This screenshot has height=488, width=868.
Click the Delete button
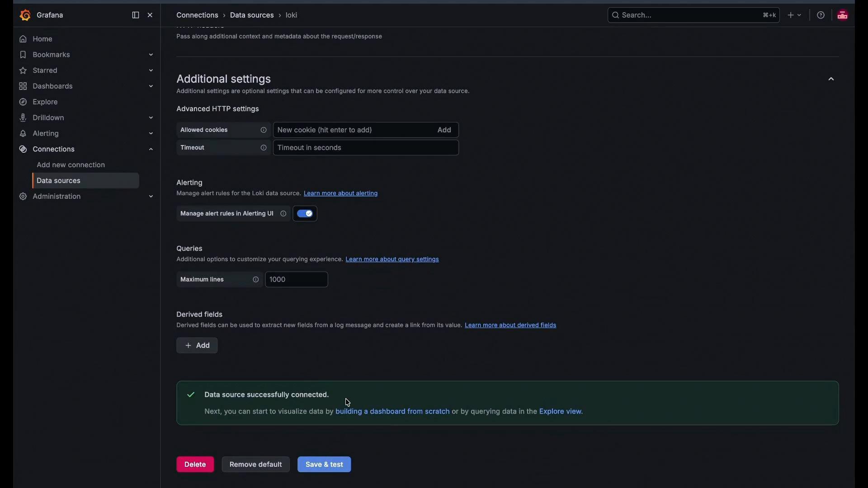tap(195, 465)
